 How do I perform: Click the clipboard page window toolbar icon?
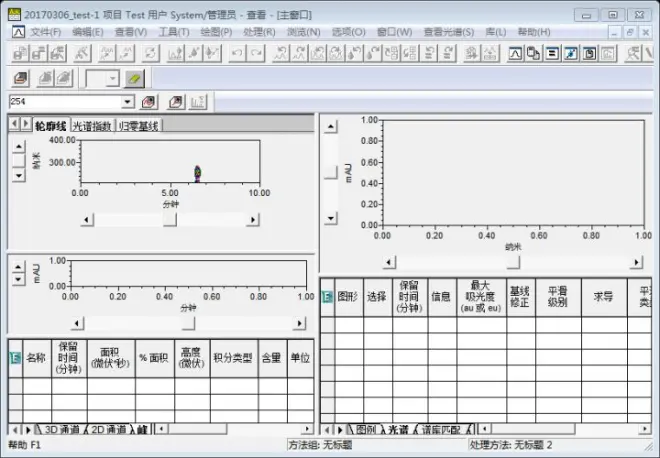point(589,53)
